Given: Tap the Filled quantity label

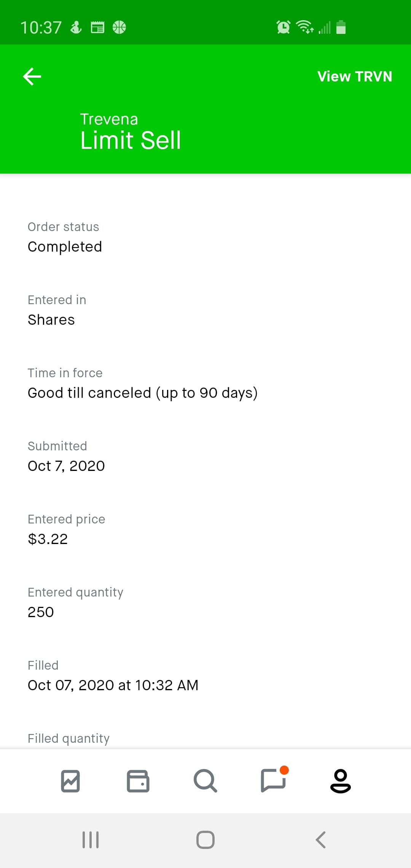Looking at the screenshot, I should 68,739.
